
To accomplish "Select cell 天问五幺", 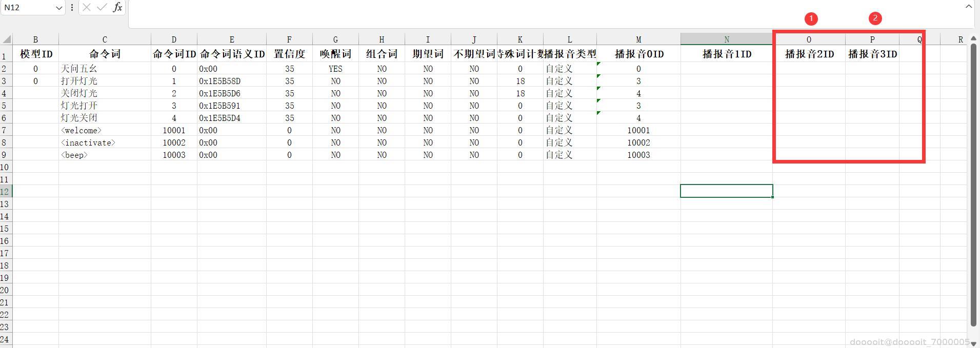I will click(105, 69).
